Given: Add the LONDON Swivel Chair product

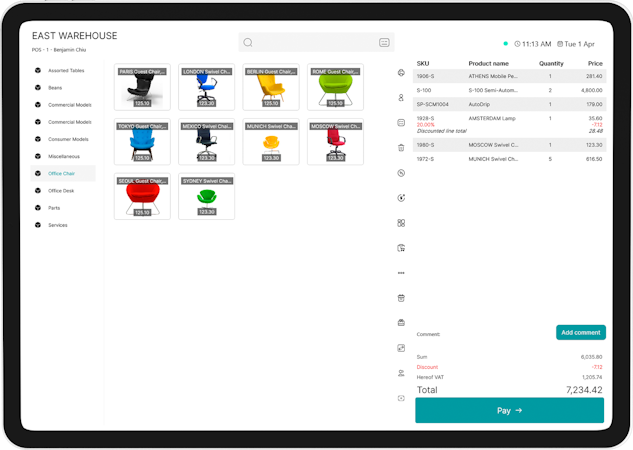Looking at the screenshot, I should [206, 87].
